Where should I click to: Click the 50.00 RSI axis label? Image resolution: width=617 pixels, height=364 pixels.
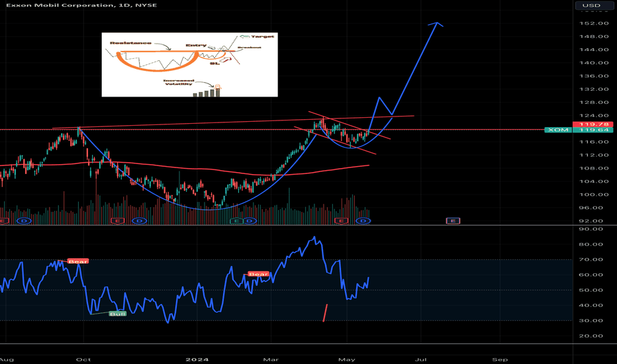(591, 290)
